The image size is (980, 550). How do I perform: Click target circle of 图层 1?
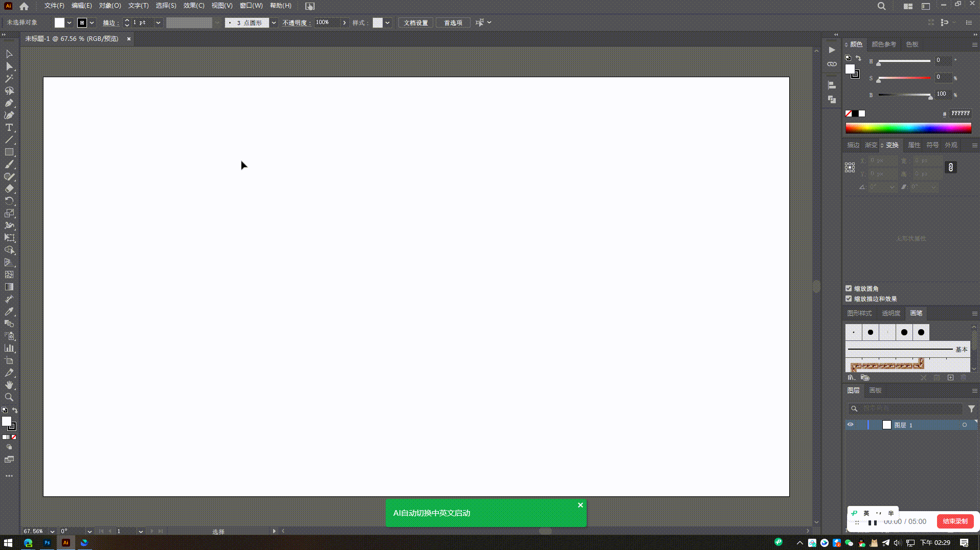click(x=965, y=425)
